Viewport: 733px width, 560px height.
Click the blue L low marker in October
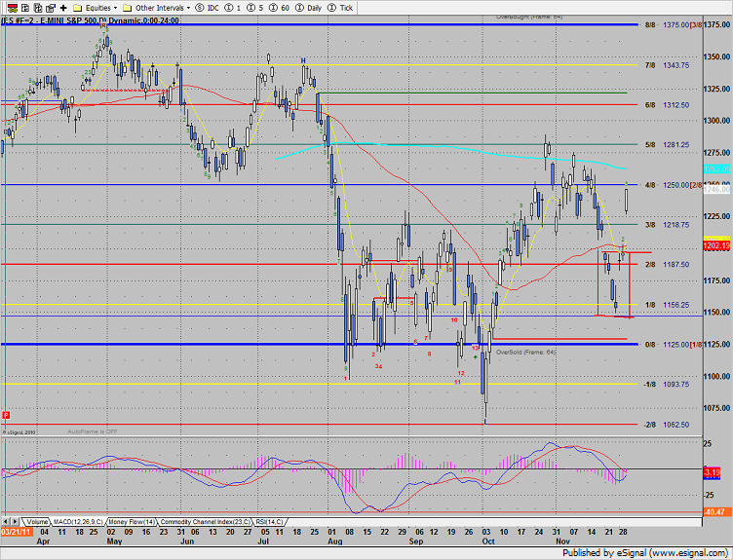[x=485, y=422]
